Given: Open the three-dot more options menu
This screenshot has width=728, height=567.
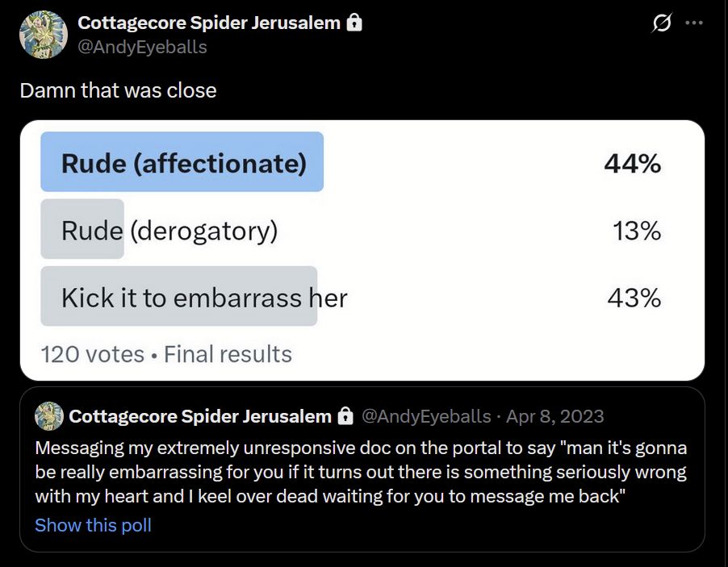Looking at the screenshot, I should [x=694, y=23].
